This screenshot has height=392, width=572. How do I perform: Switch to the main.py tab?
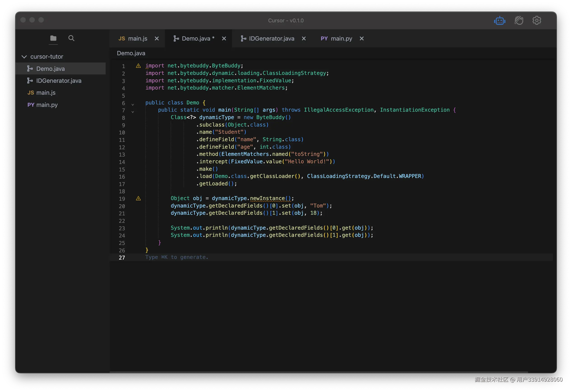coord(341,39)
